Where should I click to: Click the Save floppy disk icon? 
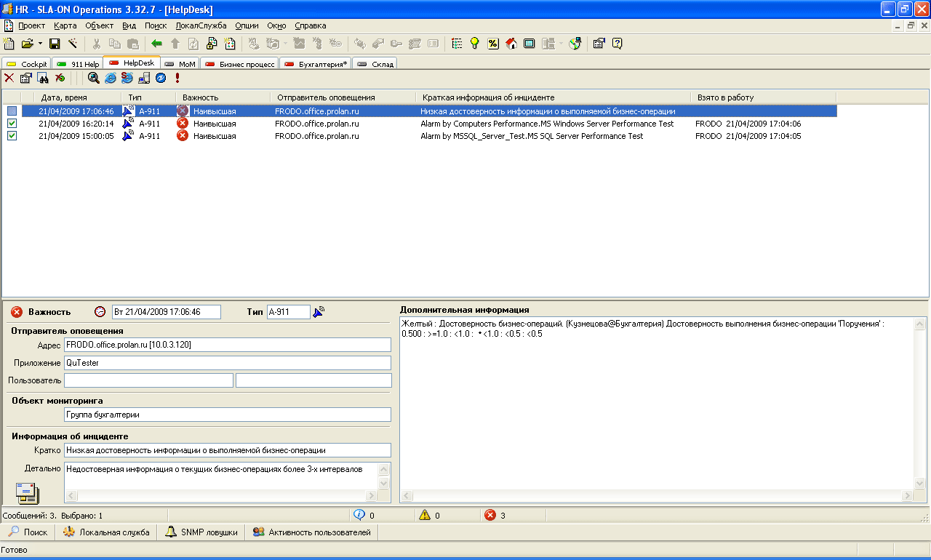click(x=55, y=44)
